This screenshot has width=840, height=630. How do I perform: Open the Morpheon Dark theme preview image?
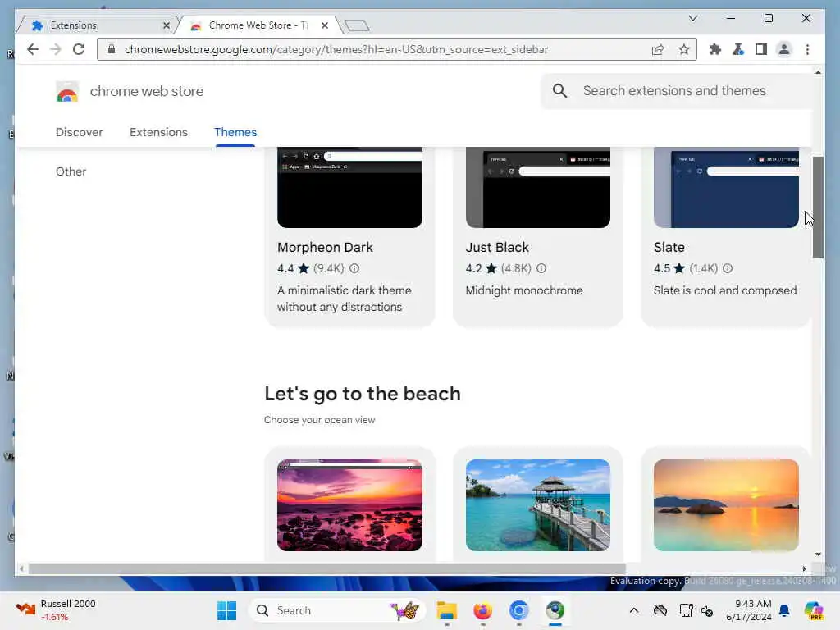click(349, 188)
